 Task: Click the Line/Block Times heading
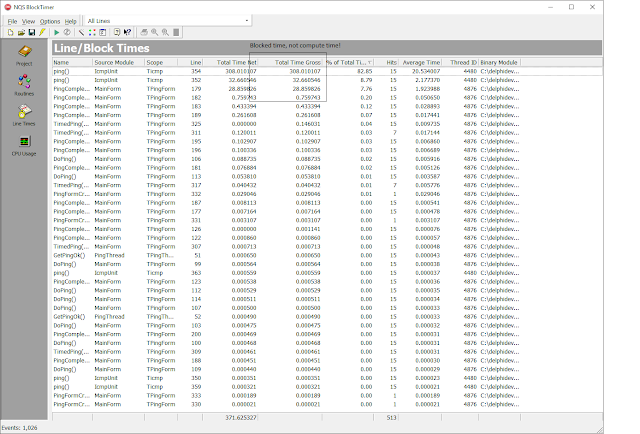point(102,48)
